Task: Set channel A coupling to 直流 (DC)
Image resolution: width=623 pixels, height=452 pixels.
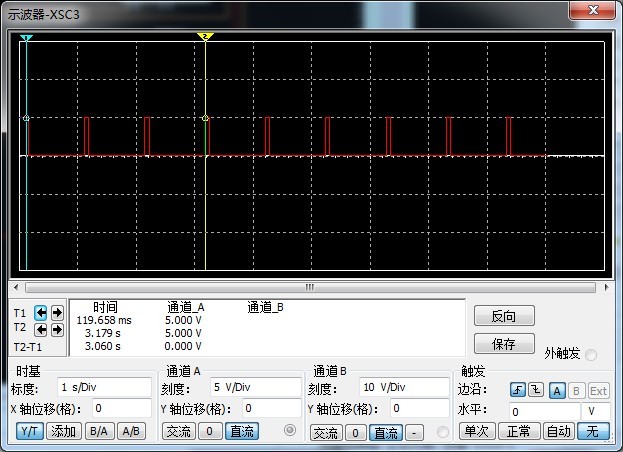Action: pos(242,431)
